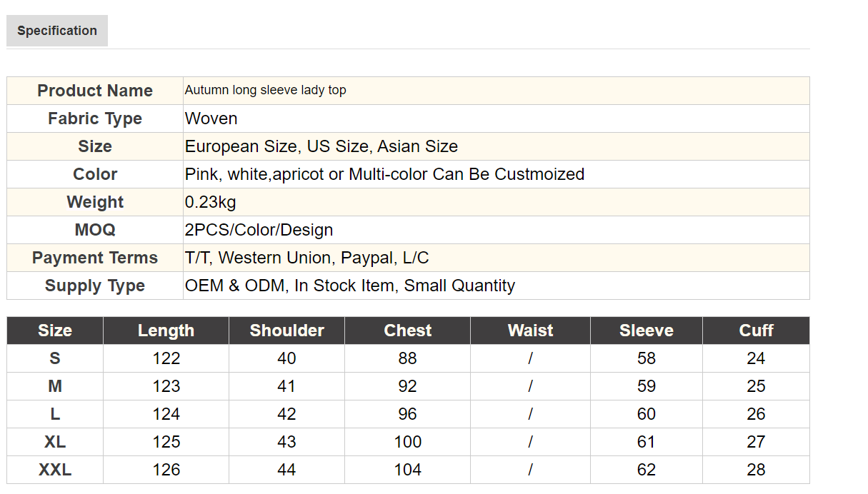Select the S size row label
This screenshot has height=494, width=868.
[55, 358]
